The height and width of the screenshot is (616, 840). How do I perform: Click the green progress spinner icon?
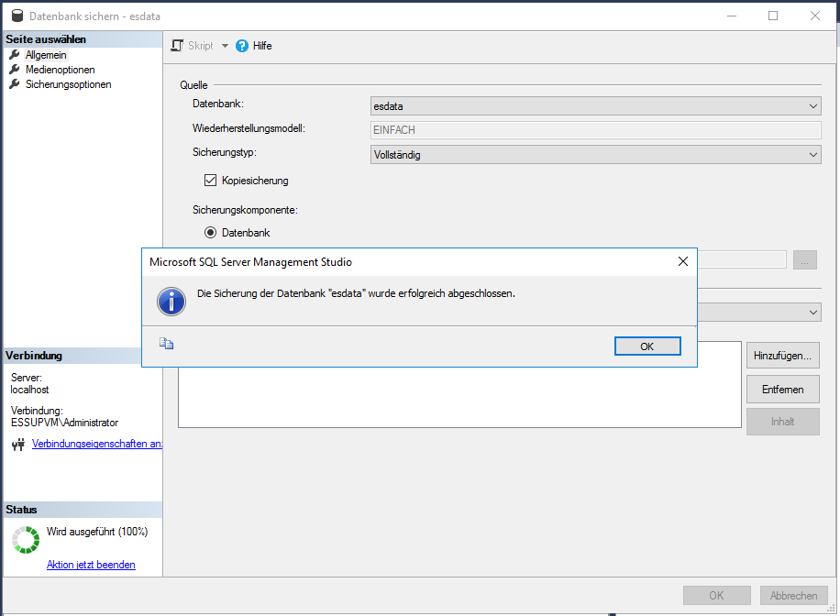26,539
